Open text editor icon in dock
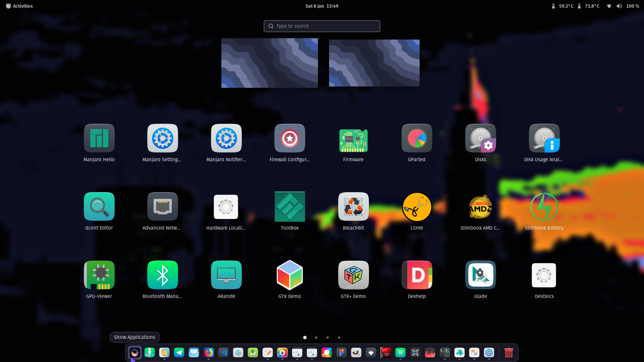Screen dimensions: 644x362 268,353
